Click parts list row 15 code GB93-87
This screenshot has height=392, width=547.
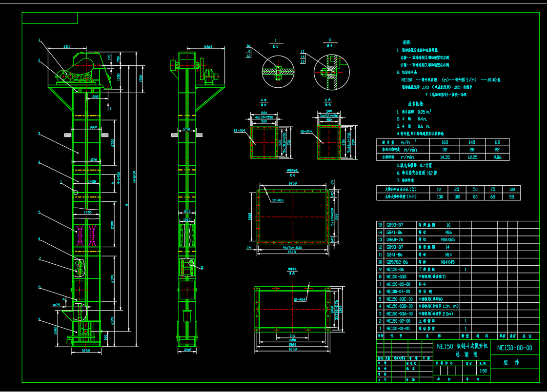pyautogui.click(x=395, y=225)
